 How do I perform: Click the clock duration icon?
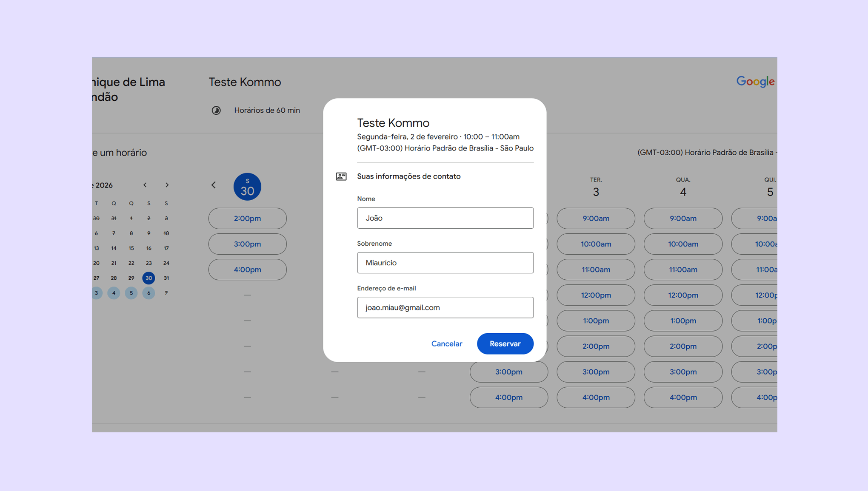point(216,111)
